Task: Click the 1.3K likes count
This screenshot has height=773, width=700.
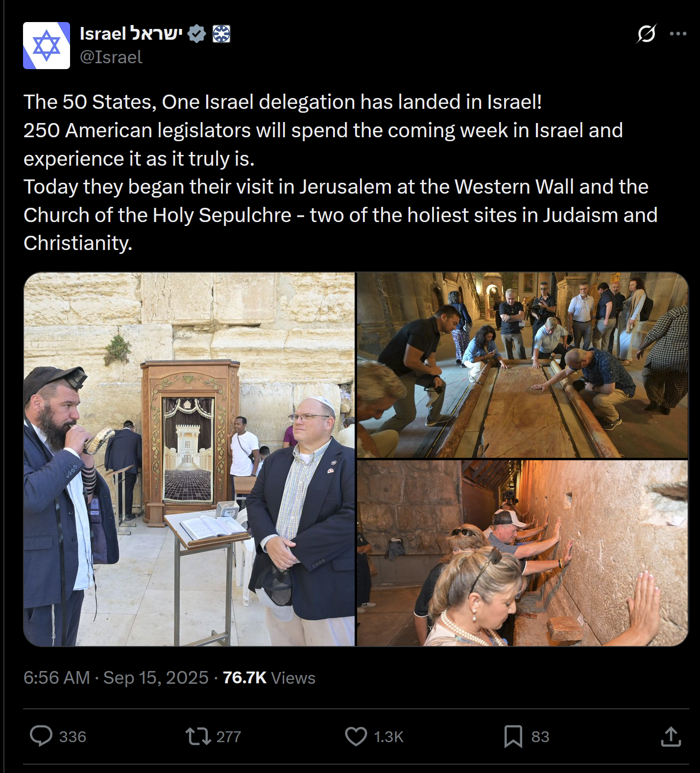Action: coord(388,737)
